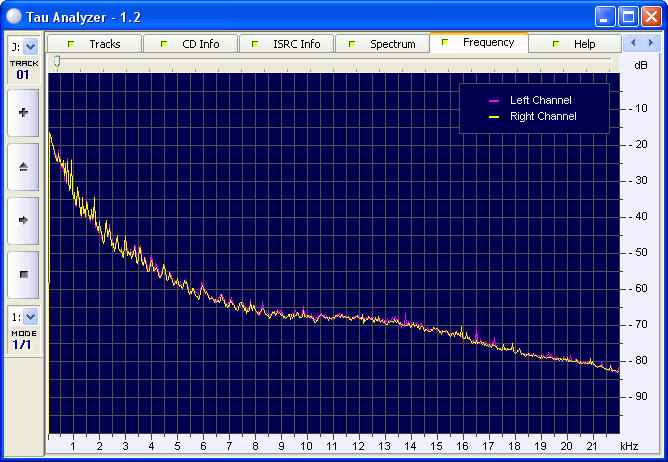This screenshot has width=668, height=462.
Task: Click the Tau Analyzer title bar icon
Action: (14, 16)
